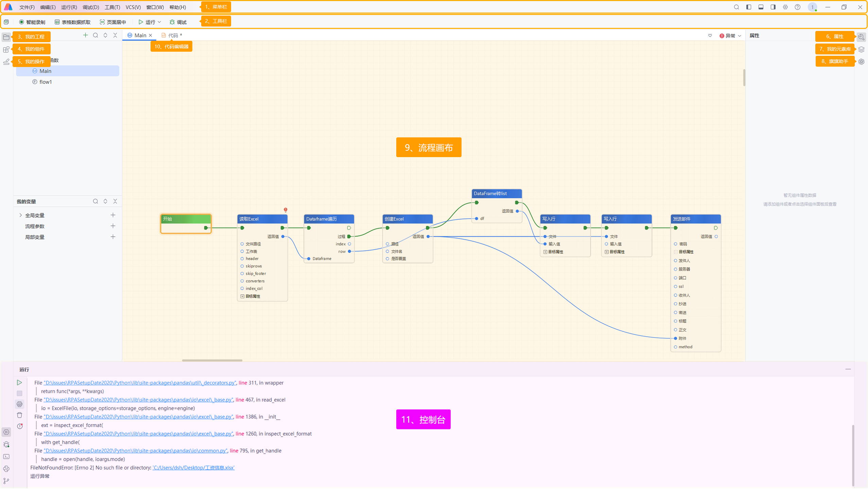This screenshot has width=868, height=489.
Task: Open the 工资信息.xlsx path link
Action: [193, 468]
